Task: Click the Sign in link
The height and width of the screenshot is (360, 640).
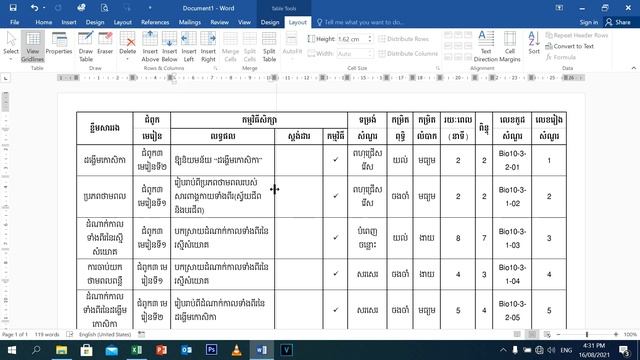Action: coord(589,22)
